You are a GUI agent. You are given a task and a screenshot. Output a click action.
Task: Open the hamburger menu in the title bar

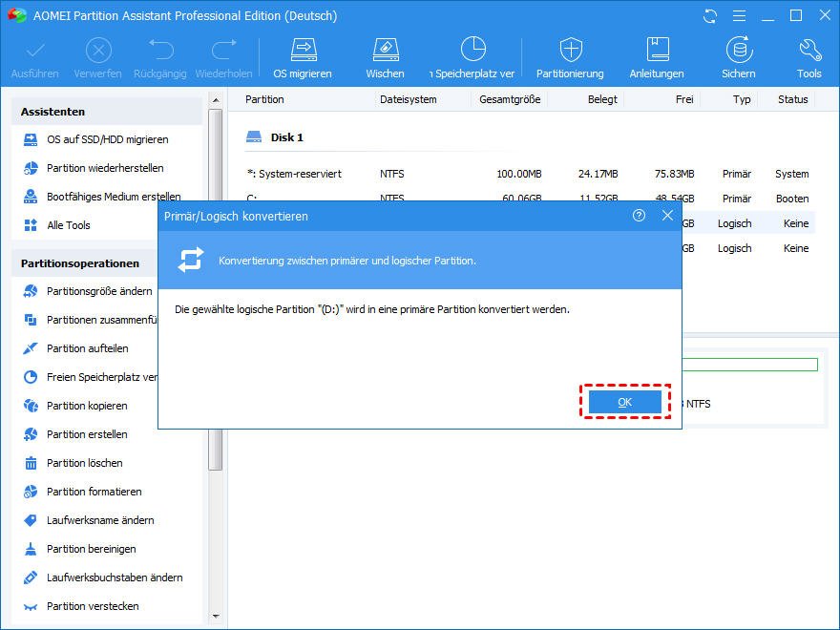tap(739, 16)
